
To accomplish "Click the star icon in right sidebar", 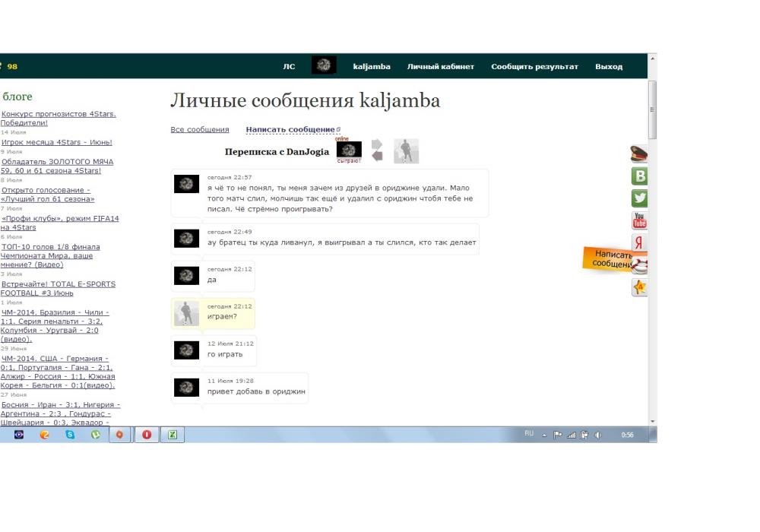I will [640, 287].
